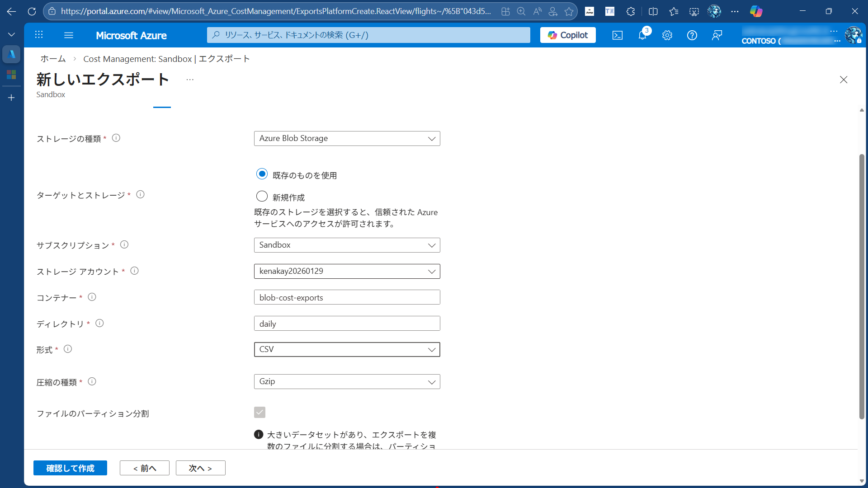The image size is (868, 488).
Task: Open portal settings gear
Action: coord(667,35)
